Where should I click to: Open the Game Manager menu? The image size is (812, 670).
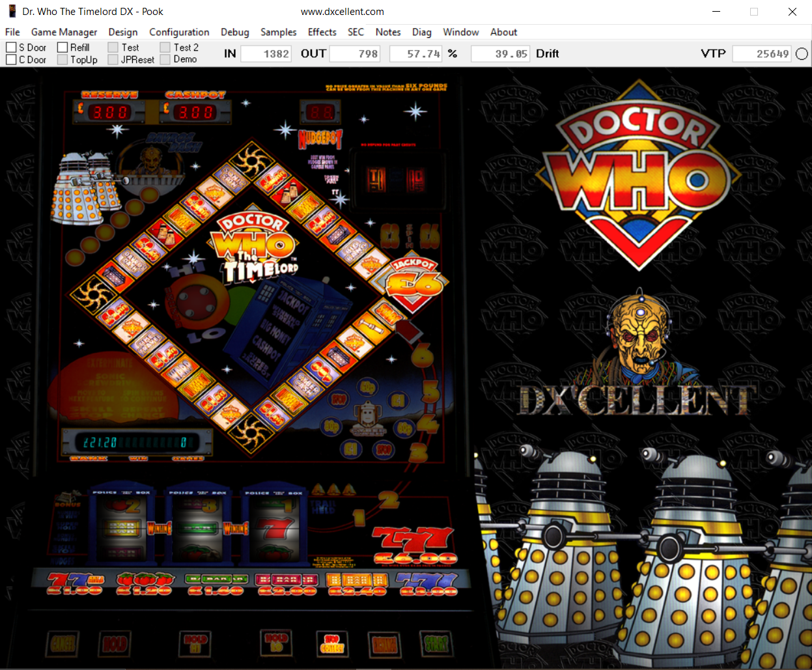(x=64, y=32)
